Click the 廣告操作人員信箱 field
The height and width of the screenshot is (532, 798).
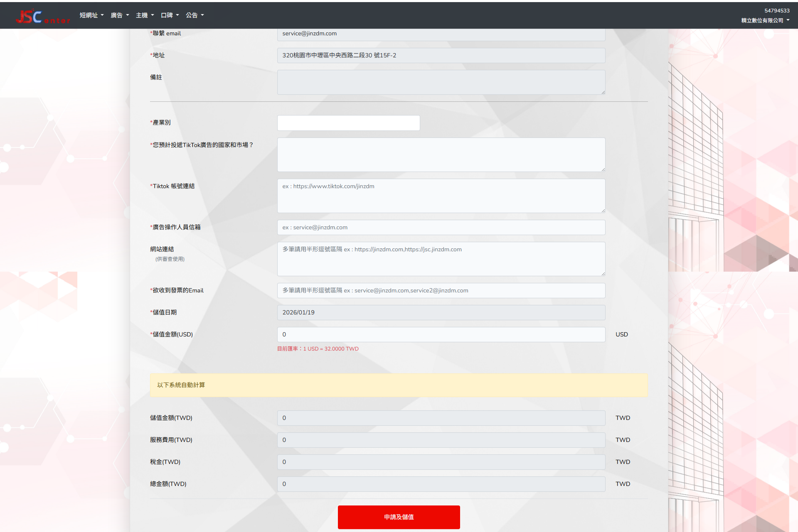[441, 228]
